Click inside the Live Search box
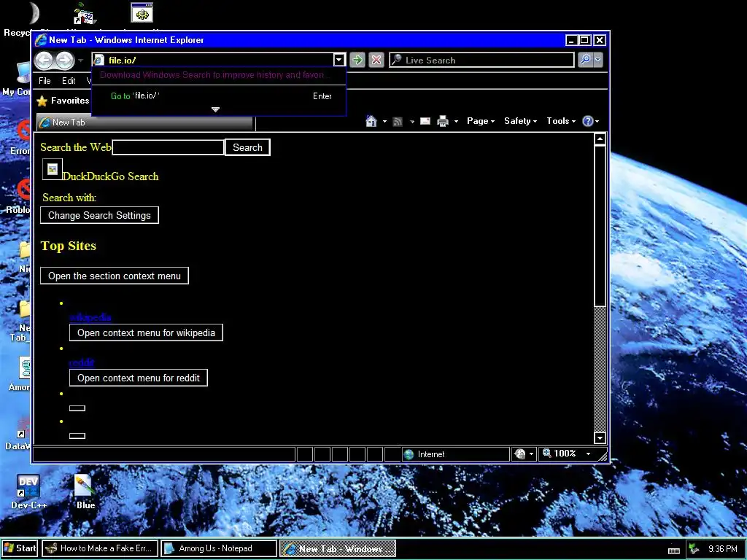 tap(481, 60)
